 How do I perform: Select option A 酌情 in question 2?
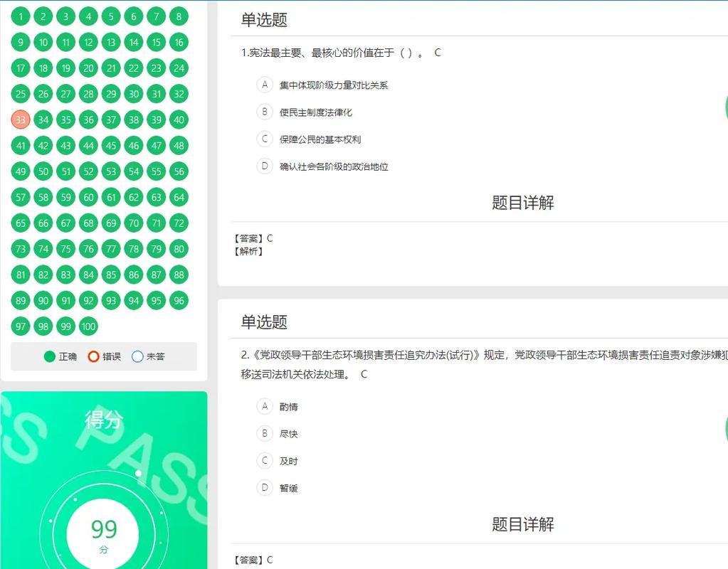click(x=265, y=406)
